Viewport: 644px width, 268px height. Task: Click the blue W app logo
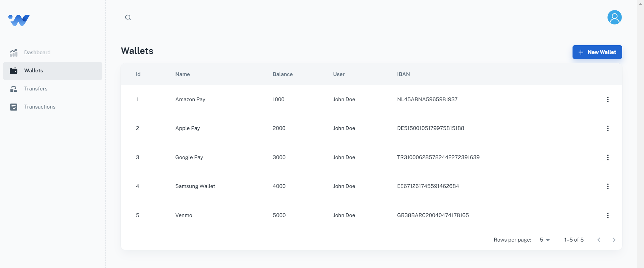19,20
